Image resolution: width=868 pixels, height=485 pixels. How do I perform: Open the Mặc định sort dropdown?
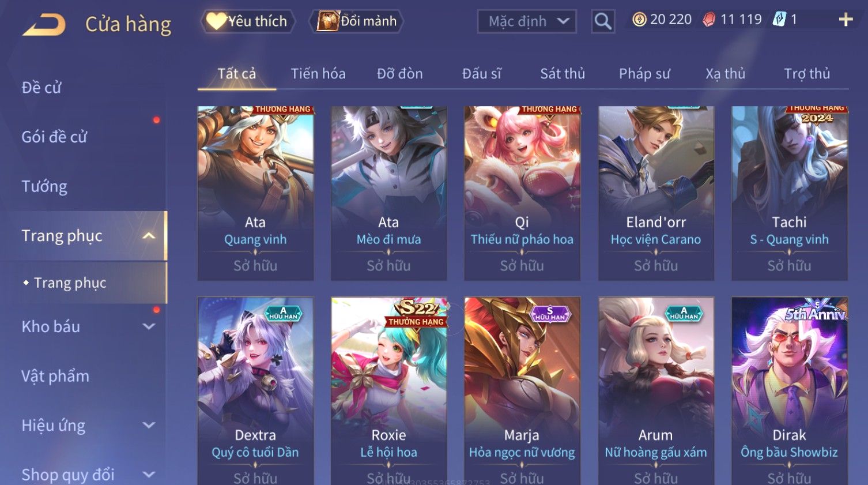[527, 21]
